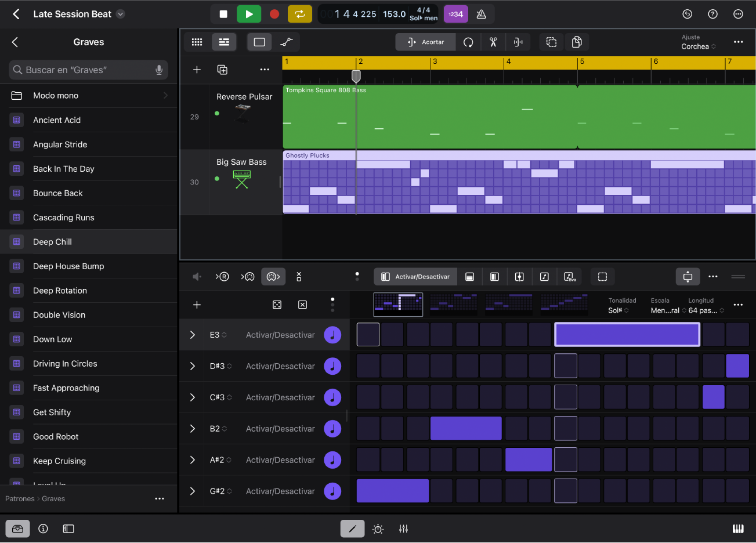756x543 pixels.
Task: Open browser footer more options
Action: tap(160, 499)
